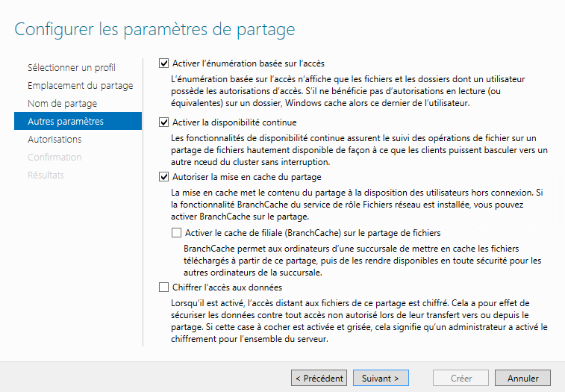Open Emplacement du partage step

[81, 85]
